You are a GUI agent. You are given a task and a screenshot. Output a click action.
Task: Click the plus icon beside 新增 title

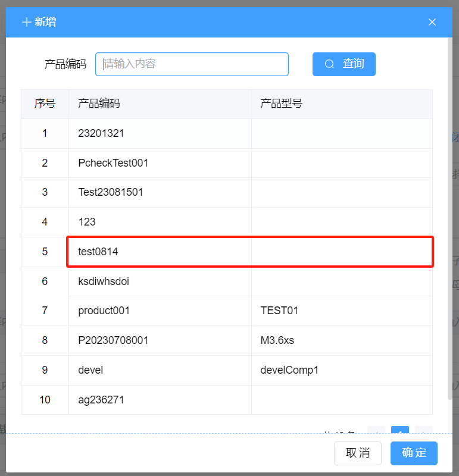point(26,22)
